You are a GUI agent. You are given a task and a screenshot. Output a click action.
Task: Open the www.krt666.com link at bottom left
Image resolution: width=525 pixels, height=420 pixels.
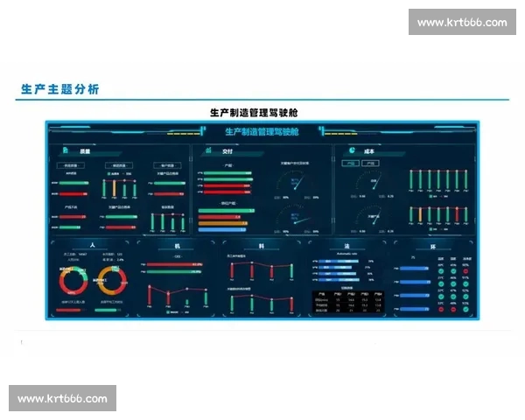pyautogui.click(x=62, y=398)
